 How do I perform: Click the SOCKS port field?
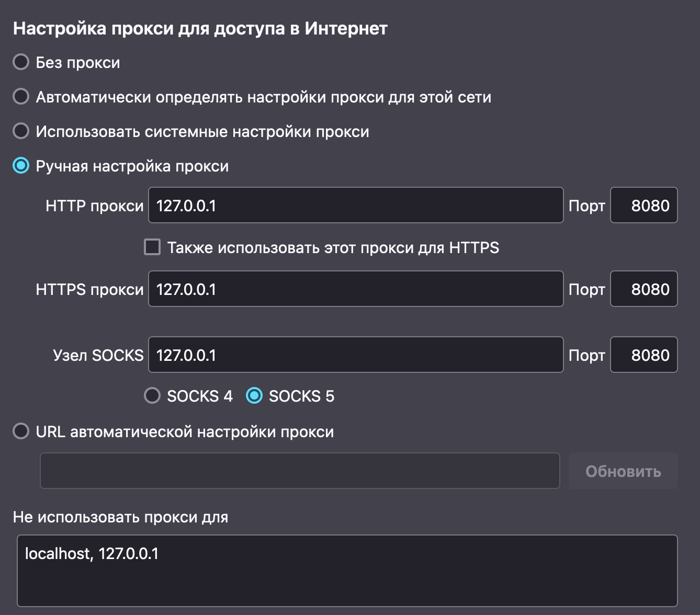coord(643,355)
